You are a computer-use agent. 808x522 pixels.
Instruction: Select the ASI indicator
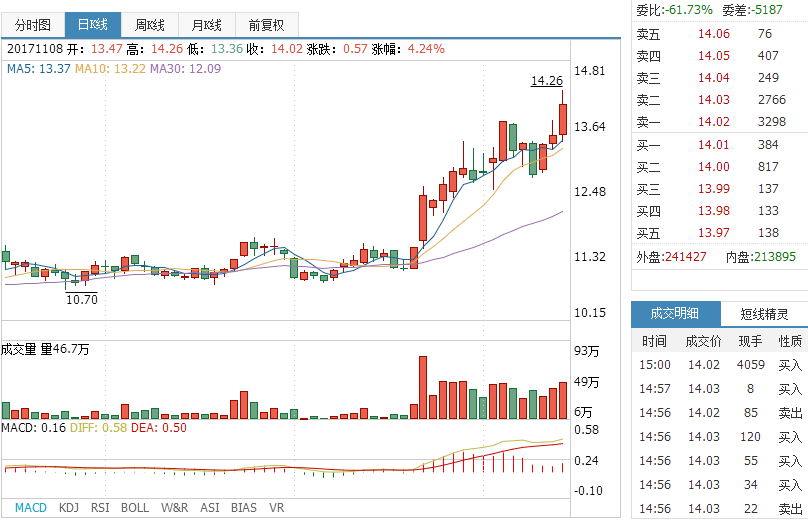210,508
